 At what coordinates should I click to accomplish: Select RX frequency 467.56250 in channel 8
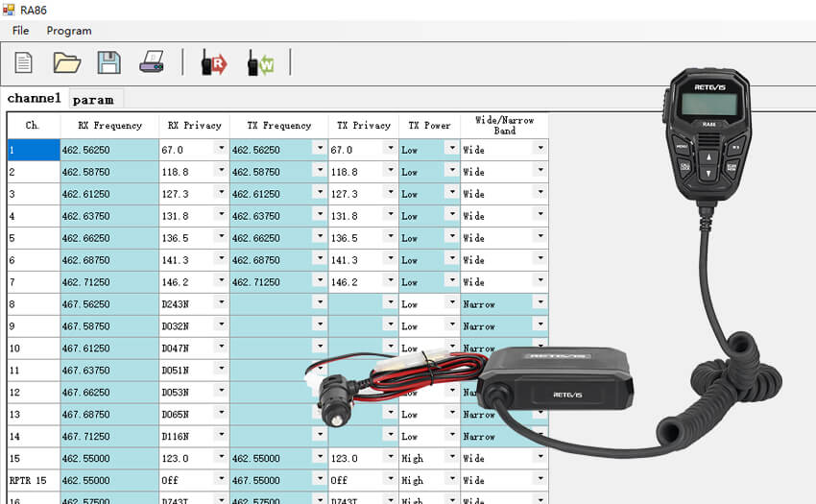click(109, 304)
